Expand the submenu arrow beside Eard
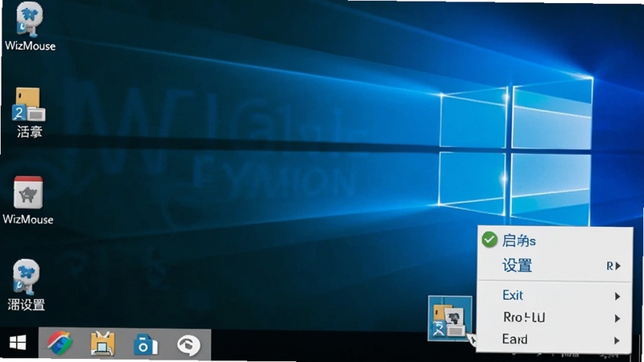The image size is (644, 362). coord(617,340)
